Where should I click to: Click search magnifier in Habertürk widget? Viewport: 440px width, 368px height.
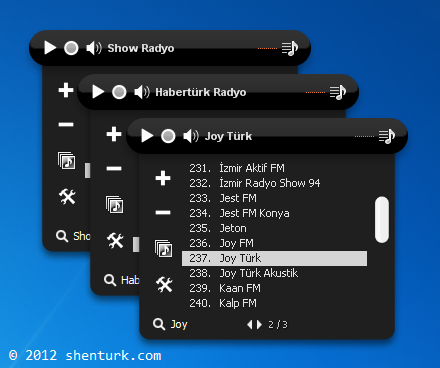pyautogui.click(x=110, y=280)
